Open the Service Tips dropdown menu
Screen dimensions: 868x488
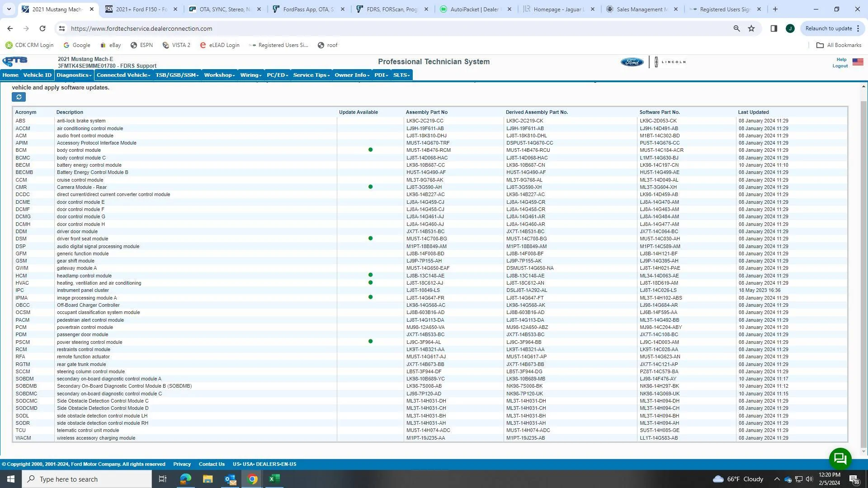click(311, 75)
